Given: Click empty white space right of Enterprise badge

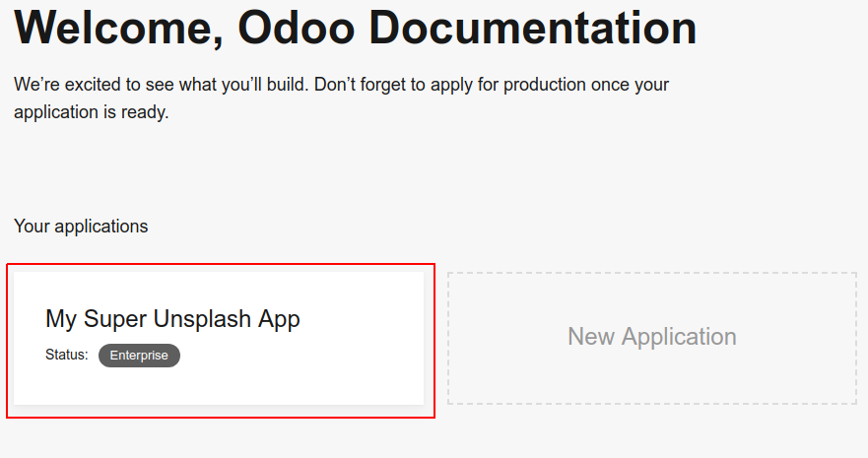Looking at the screenshot, I should pyautogui.click(x=296, y=356).
